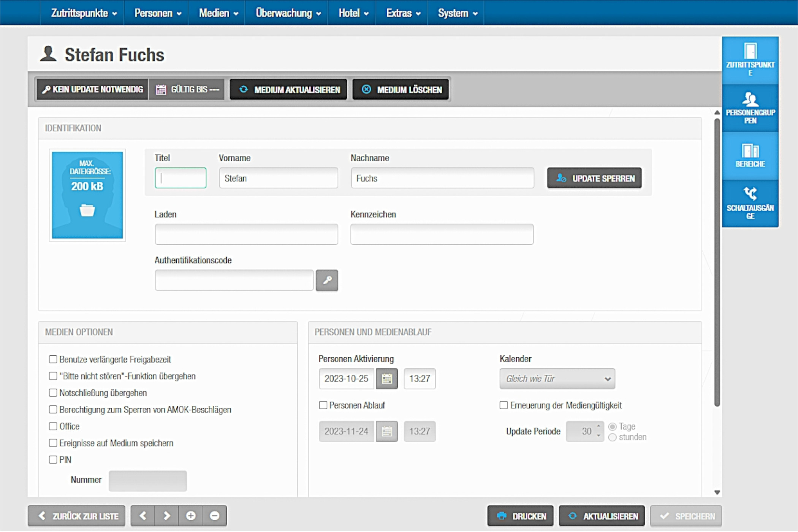The image size is (798, 532).
Task: Click the photo upload placeholder thumbnail
Action: (87, 195)
